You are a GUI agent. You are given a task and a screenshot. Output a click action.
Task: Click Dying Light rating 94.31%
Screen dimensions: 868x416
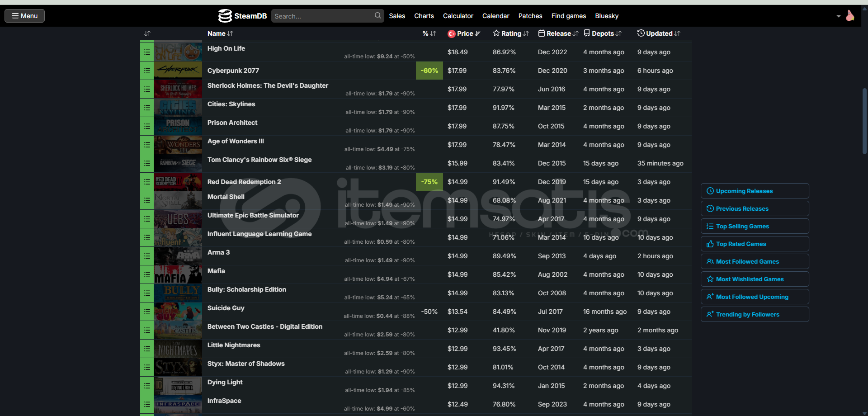tap(504, 386)
